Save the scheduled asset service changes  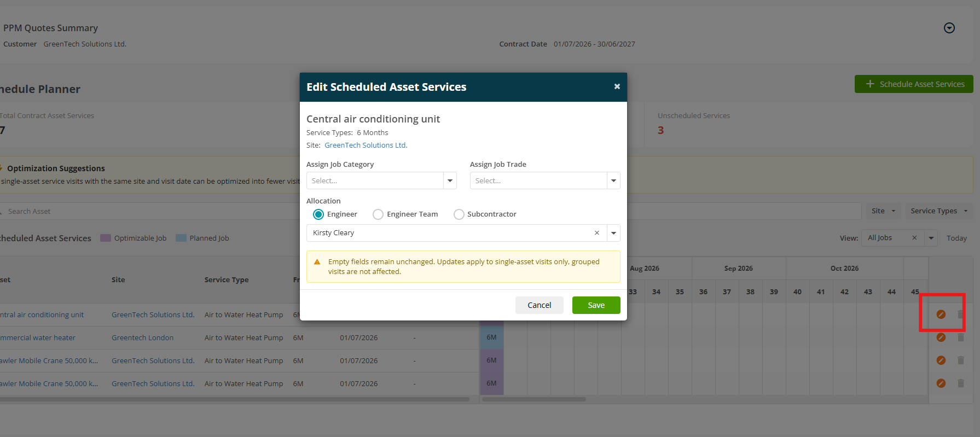(596, 305)
